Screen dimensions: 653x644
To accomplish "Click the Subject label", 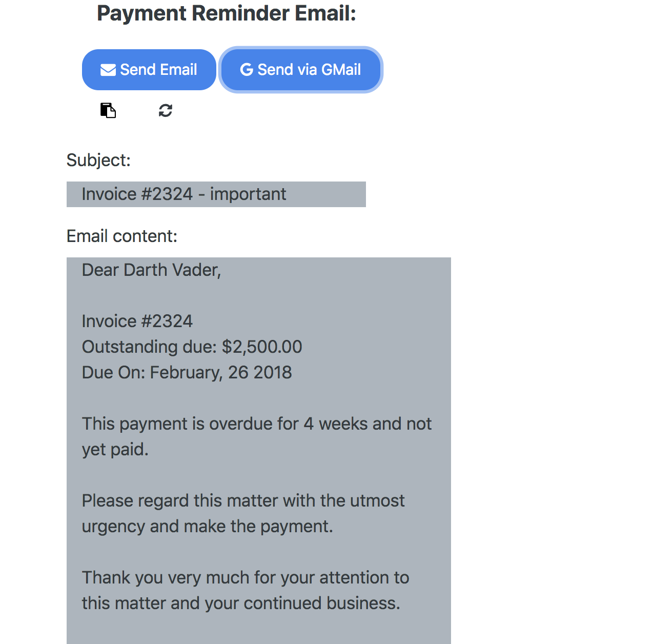I will [98, 159].
